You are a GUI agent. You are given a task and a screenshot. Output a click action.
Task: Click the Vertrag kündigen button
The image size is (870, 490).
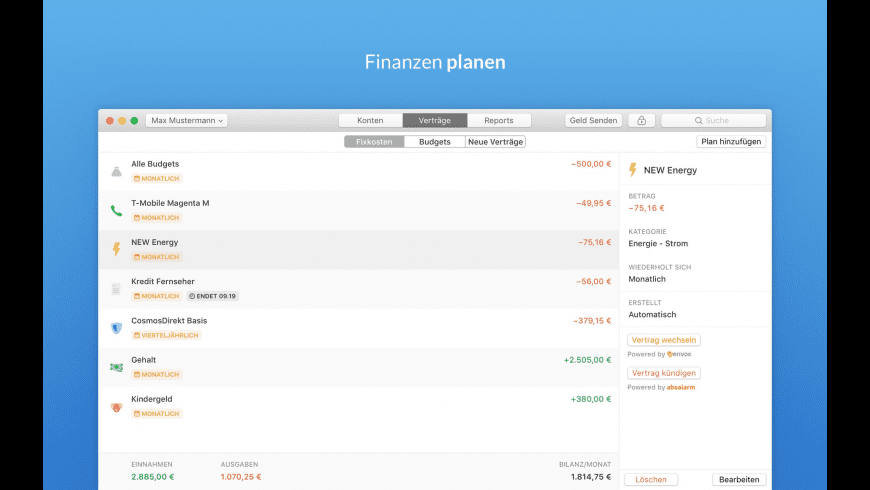[664, 373]
